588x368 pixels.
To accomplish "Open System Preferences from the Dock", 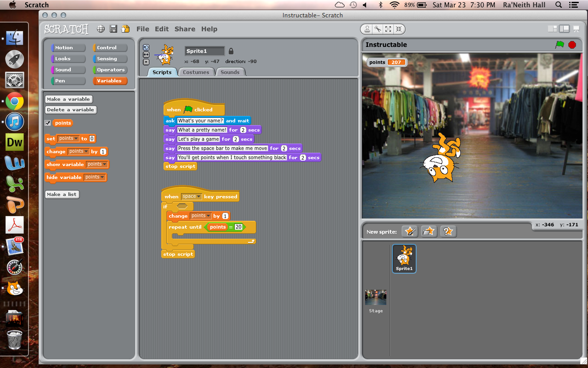I will coord(15,80).
